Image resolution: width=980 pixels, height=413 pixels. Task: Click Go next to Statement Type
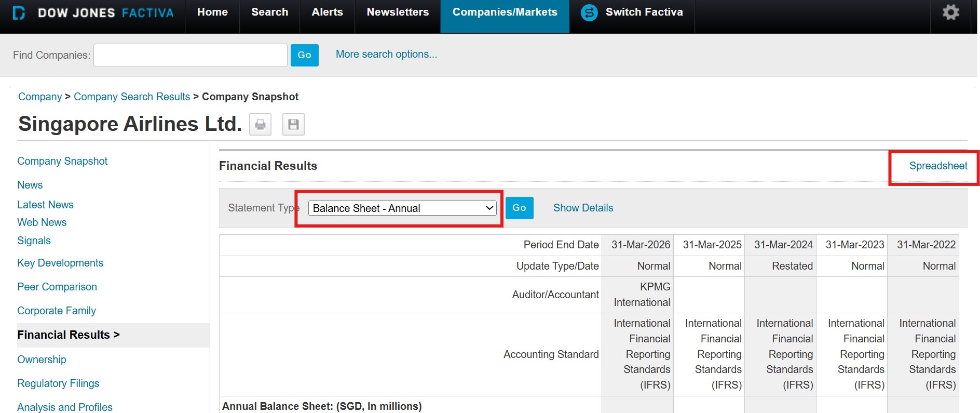tap(519, 208)
